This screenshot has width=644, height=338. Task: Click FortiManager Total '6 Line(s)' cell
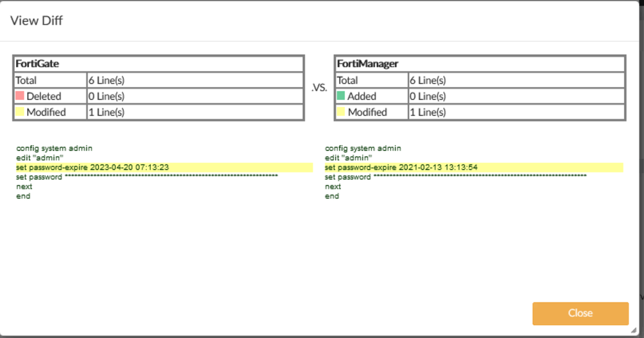(x=516, y=80)
